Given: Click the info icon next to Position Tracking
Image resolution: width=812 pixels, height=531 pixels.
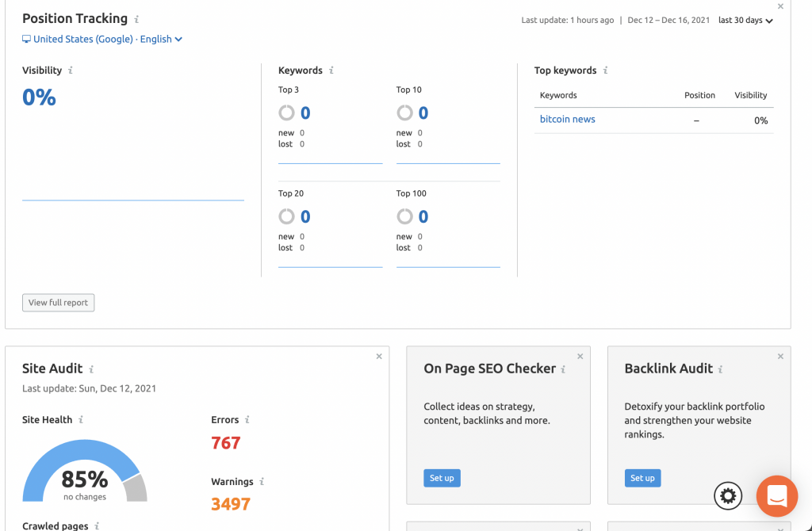Looking at the screenshot, I should 137,19.
